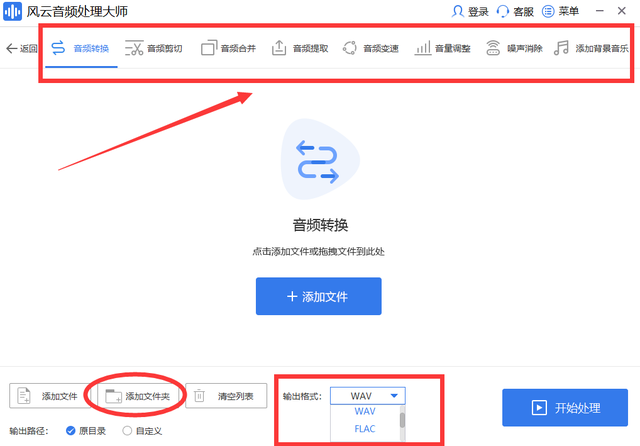Click the blue 添加文件 center button
640x446 pixels.
[x=318, y=296]
